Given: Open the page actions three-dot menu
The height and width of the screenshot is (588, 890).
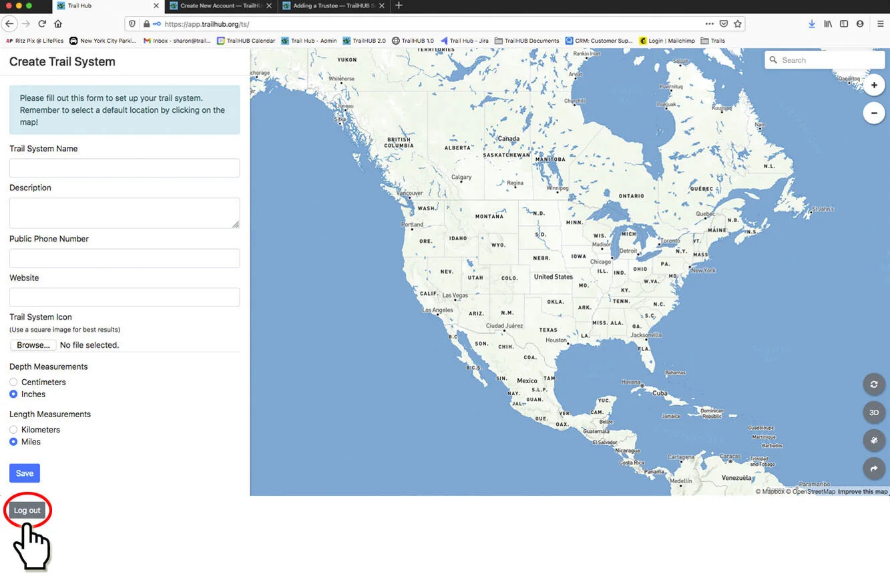Looking at the screenshot, I should pyautogui.click(x=710, y=23).
